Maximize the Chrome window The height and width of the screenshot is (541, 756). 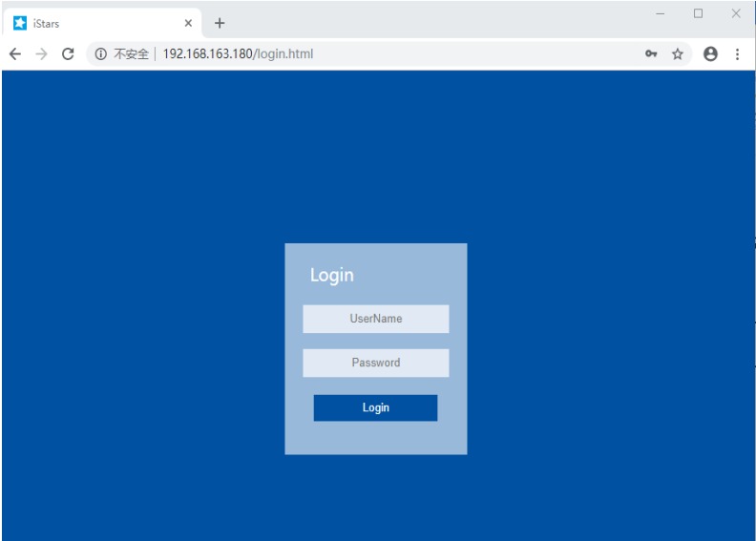tap(698, 13)
